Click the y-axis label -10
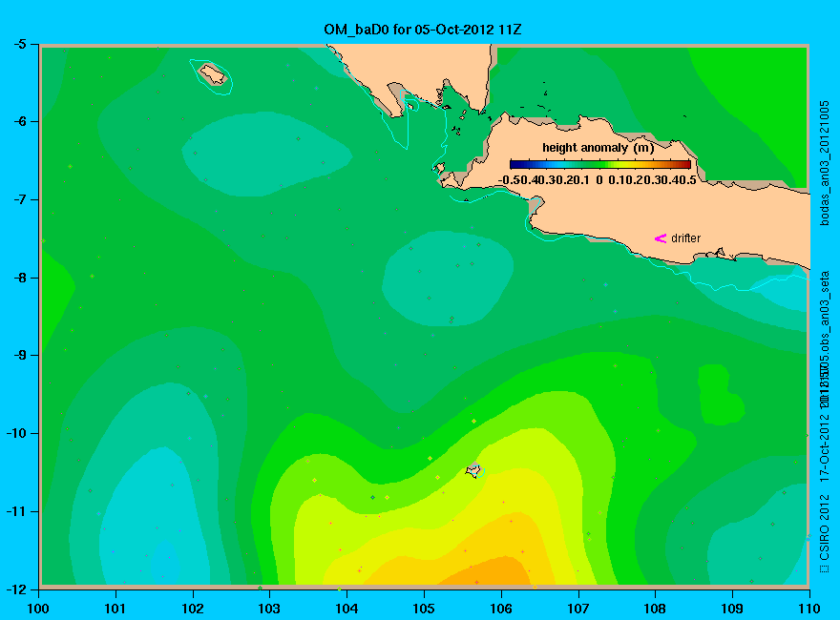This screenshot has height=620, width=840. click(x=15, y=433)
